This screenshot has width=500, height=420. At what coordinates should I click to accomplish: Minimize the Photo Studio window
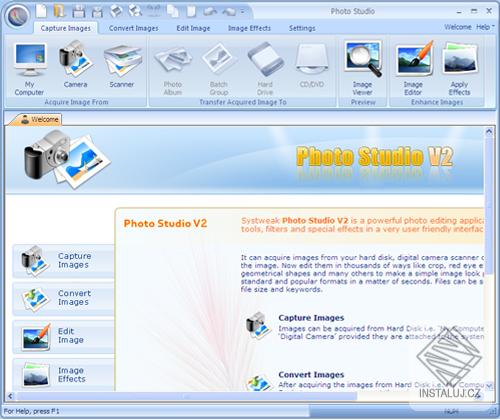459,12
